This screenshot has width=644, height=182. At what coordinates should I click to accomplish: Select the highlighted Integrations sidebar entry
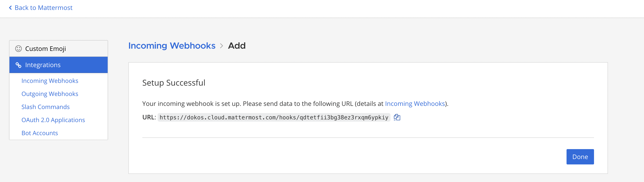(43, 65)
